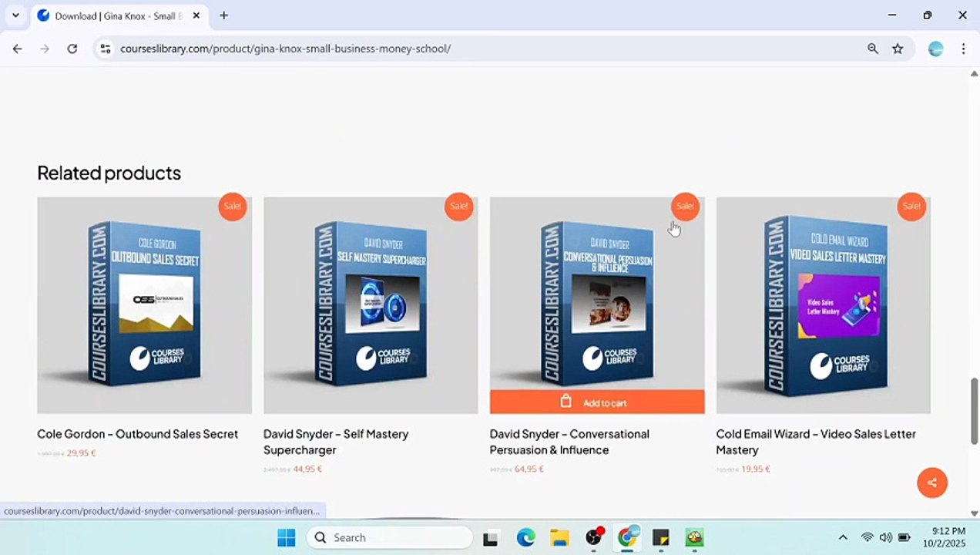Open battery status tray icon
This screenshot has height=555, width=980.
(x=904, y=537)
